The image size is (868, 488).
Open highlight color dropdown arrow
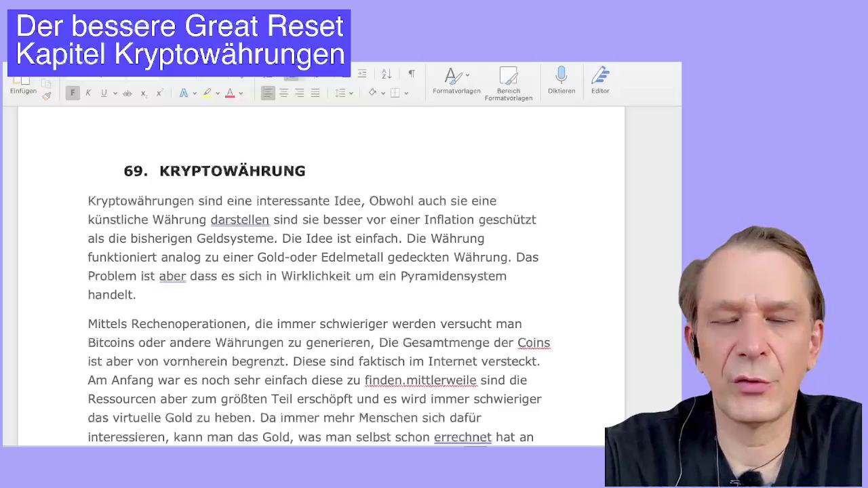click(x=218, y=94)
